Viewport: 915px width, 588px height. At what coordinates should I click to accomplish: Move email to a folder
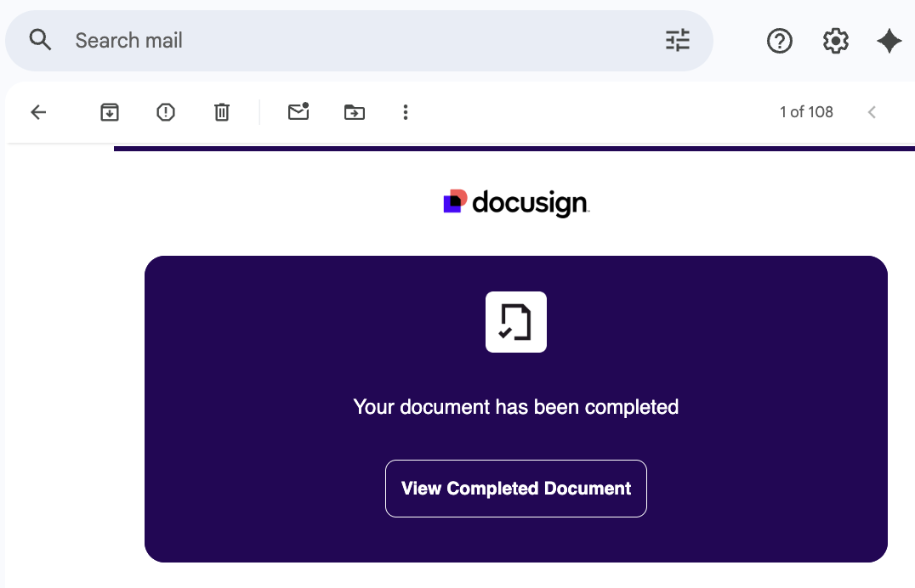355,112
